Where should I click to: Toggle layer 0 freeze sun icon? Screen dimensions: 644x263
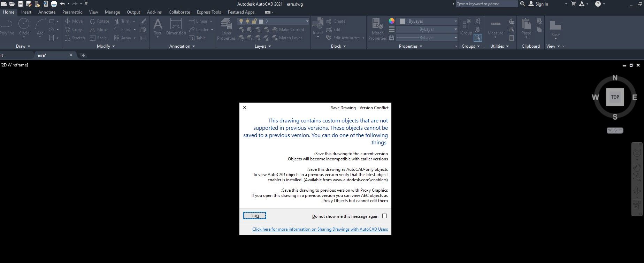click(x=247, y=21)
